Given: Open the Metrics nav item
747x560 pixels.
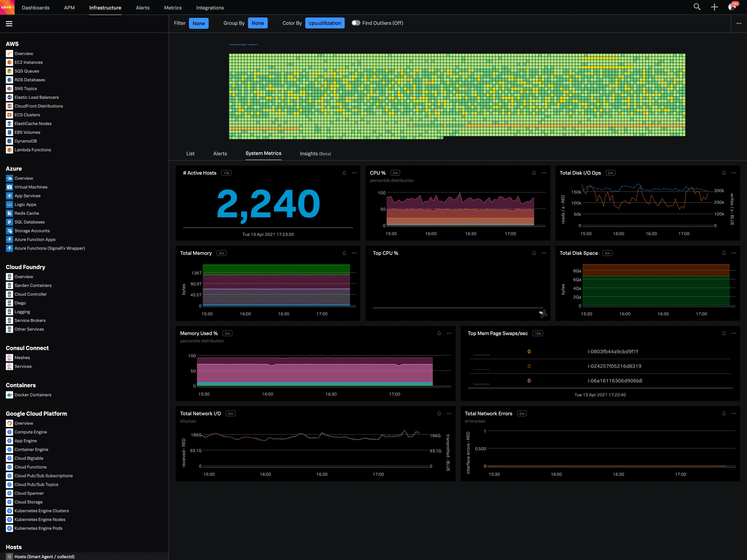Looking at the screenshot, I should 173,7.
